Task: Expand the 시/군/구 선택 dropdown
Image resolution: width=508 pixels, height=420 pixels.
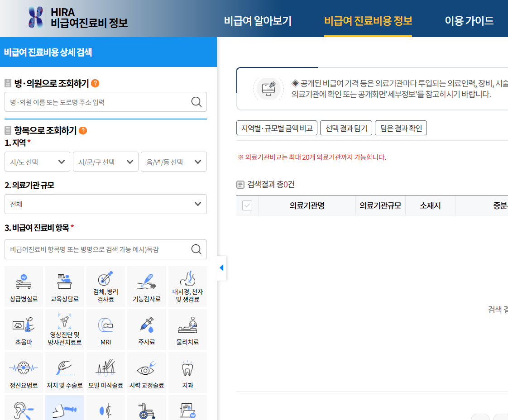Action: (105, 162)
